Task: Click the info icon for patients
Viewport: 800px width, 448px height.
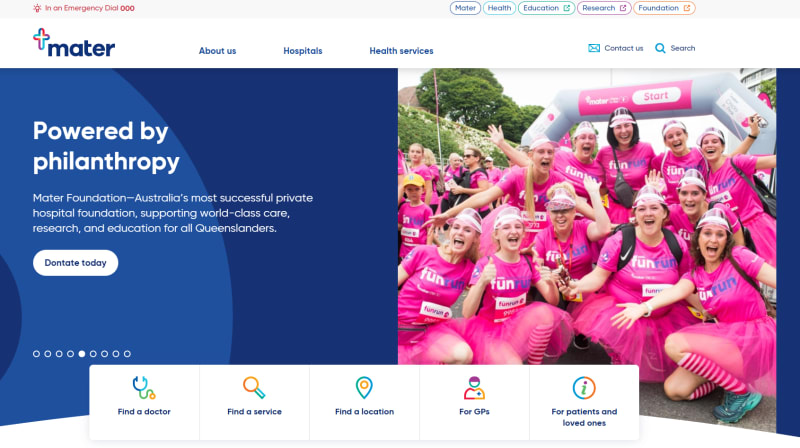Action: click(x=584, y=388)
